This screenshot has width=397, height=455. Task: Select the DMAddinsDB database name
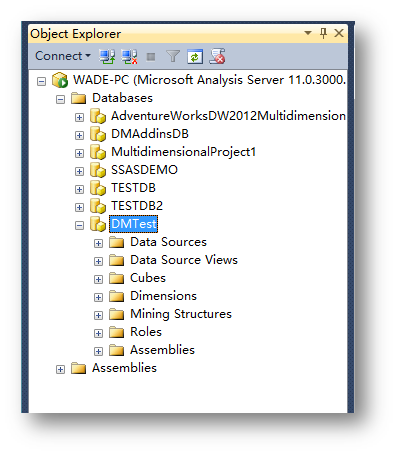(150, 134)
